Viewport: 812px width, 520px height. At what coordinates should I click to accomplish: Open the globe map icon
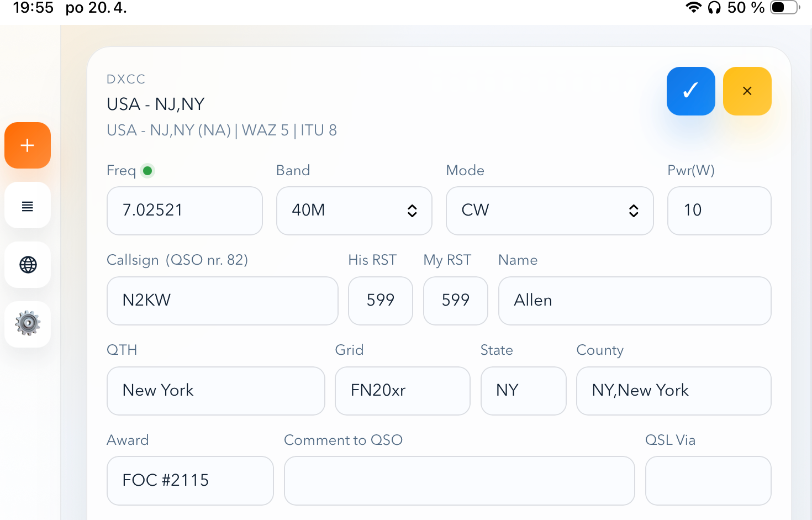point(28,265)
